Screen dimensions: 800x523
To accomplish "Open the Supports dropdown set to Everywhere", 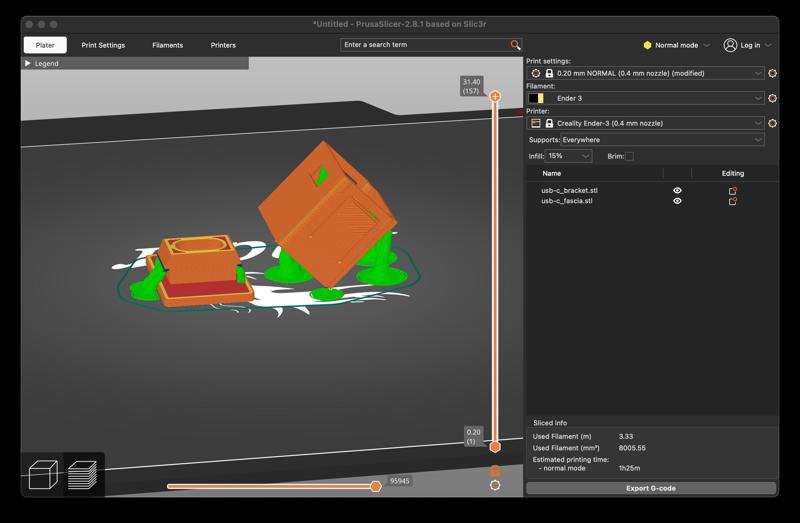I will pyautogui.click(x=661, y=140).
